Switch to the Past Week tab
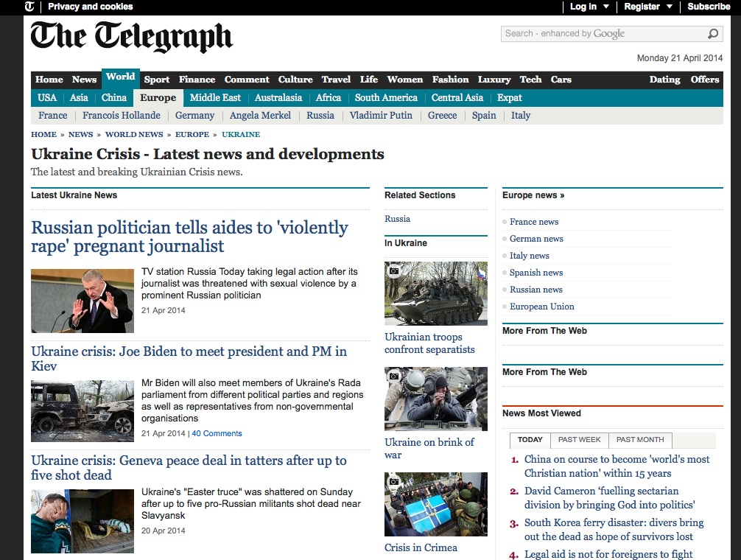This screenshot has height=560, width=741. [x=579, y=440]
